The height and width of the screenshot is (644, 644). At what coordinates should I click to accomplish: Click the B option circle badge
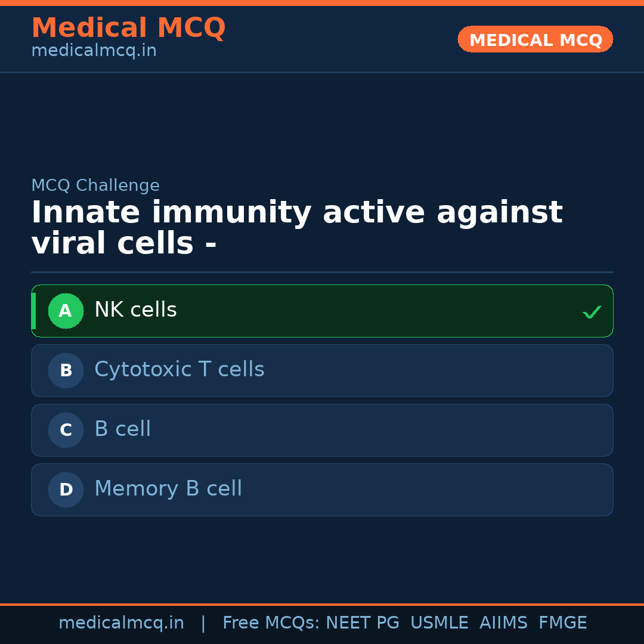(x=66, y=370)
